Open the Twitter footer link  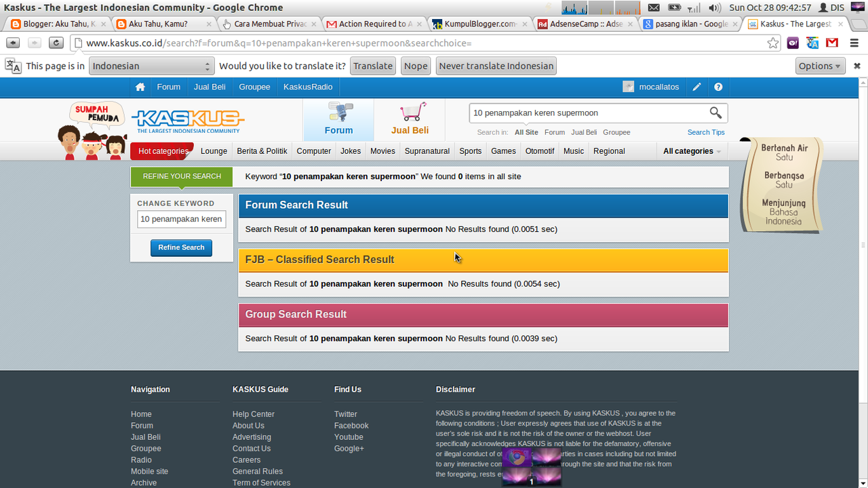point(345,414)
